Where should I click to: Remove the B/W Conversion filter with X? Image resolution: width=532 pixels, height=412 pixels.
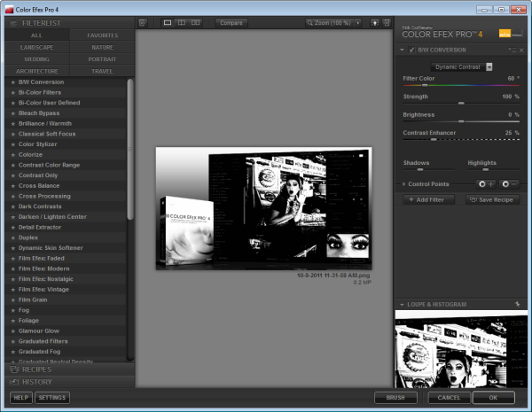(x=521, y=51)
